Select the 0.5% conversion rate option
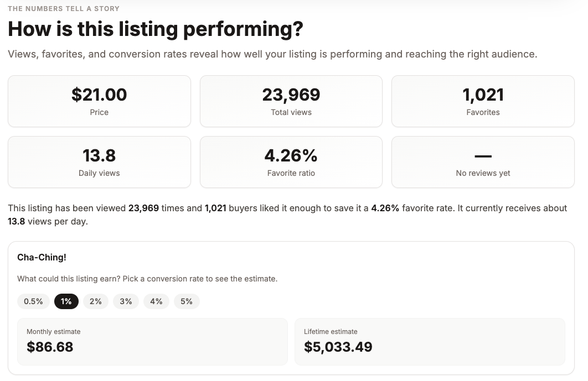This screenshot has width=588, height=381. (x=33, y=301)
